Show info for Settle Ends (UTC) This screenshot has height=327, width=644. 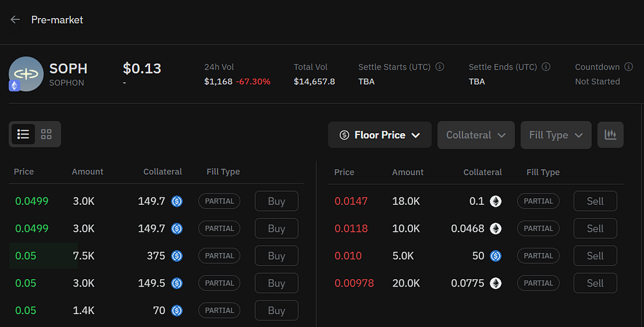point(546,66)
